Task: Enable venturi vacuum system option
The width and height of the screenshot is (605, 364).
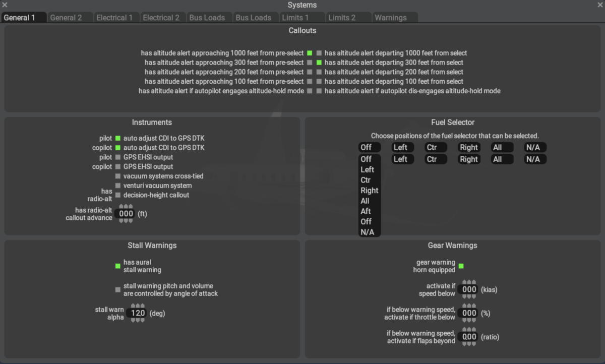Action: (x=118, y=186)
